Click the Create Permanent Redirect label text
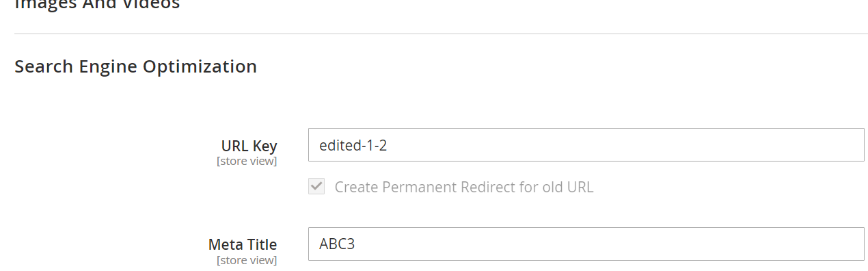The image size is (868, 271). point(464,188)
